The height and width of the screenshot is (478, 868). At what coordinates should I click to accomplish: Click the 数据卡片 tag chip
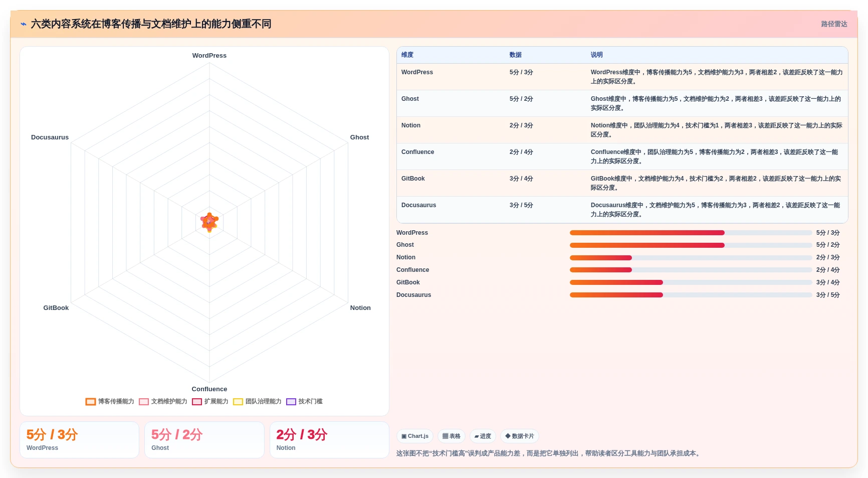click(x=520, y=436)
